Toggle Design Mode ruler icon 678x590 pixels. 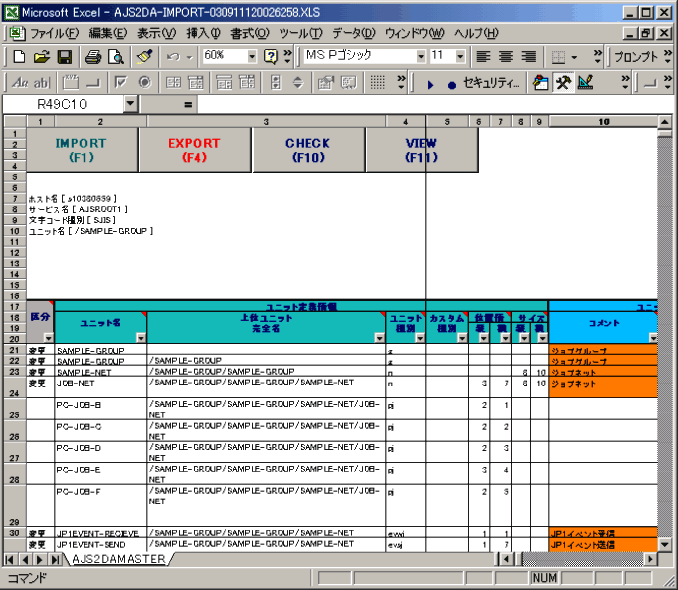pyautogui.click(x=585, y=82)
